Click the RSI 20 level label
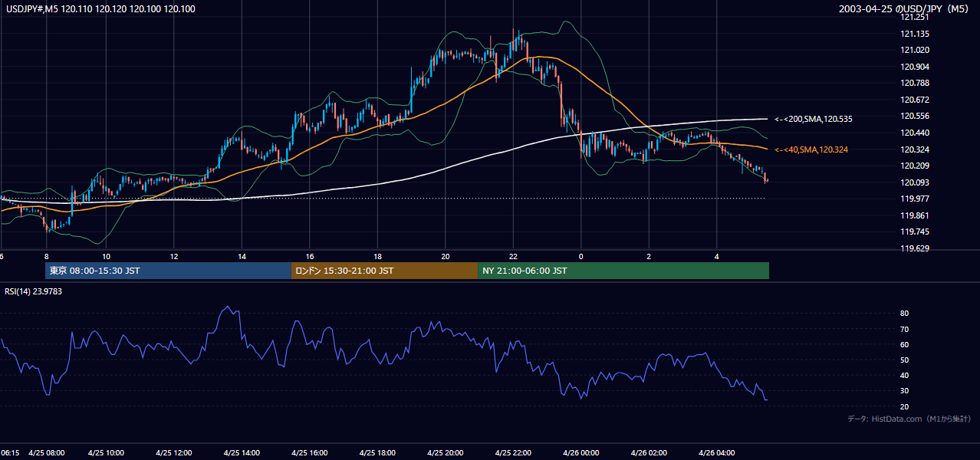Screen dimensions: 980x460 click(905, 406)
